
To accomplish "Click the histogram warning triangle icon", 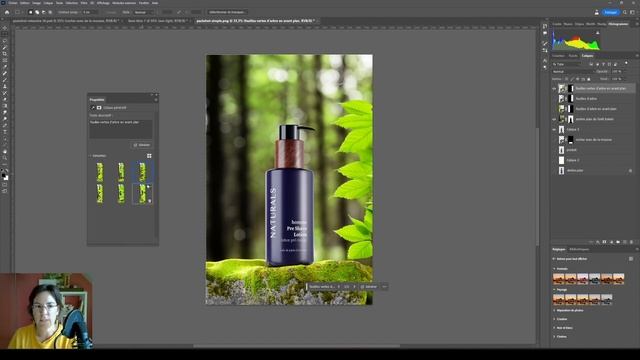I will tap(598, 33).
